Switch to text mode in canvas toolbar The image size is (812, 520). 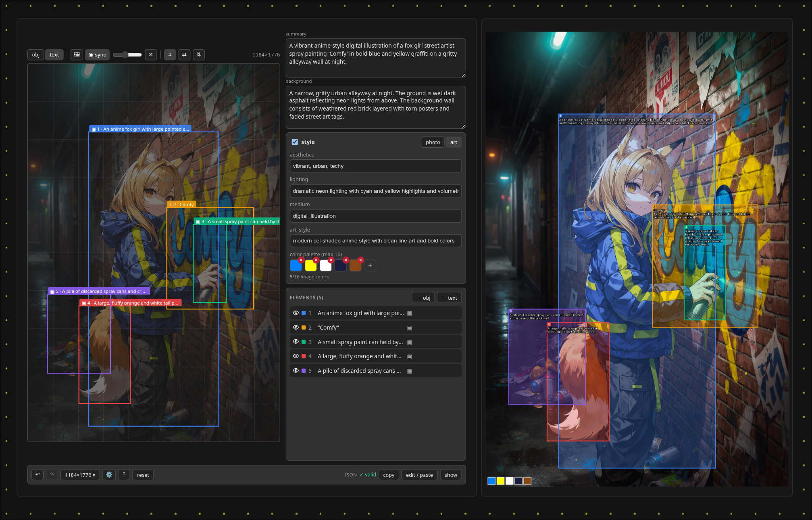pos(54,55)
